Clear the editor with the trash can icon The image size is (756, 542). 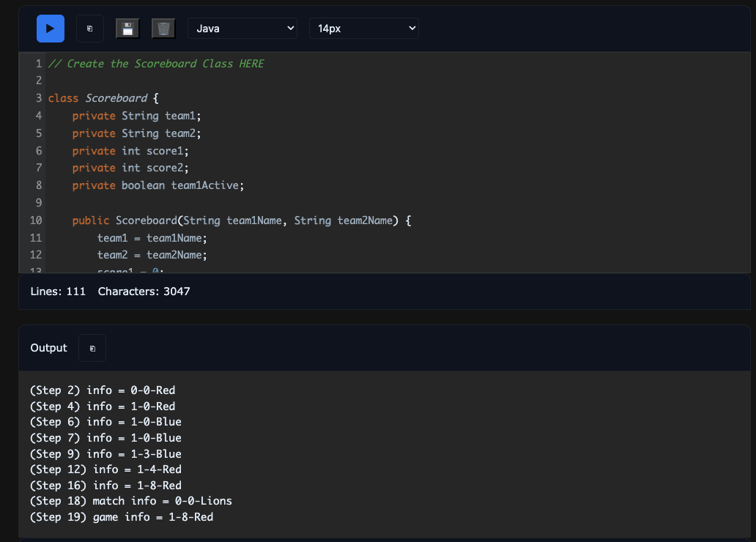164,29
